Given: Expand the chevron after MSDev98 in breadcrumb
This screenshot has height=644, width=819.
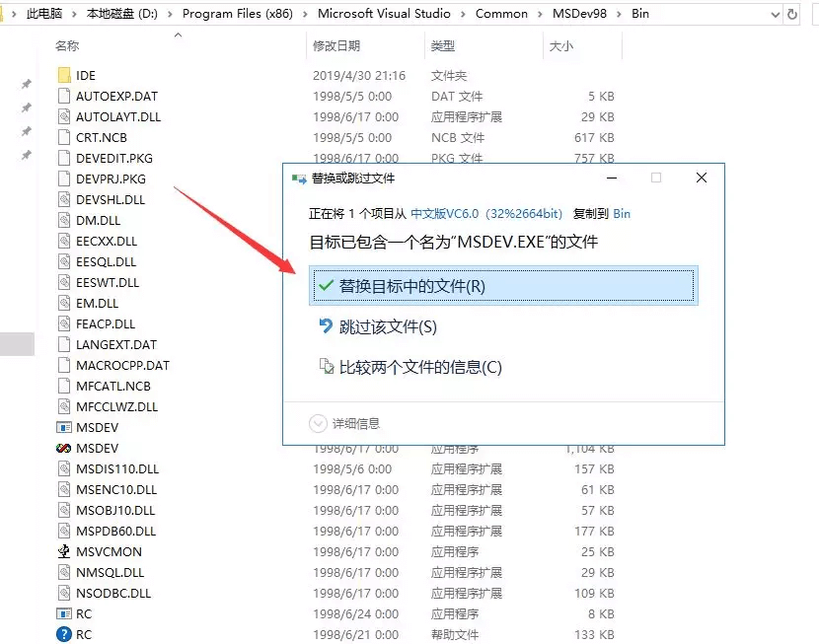Looking at the screenshot, I should [x=619, y=14].
